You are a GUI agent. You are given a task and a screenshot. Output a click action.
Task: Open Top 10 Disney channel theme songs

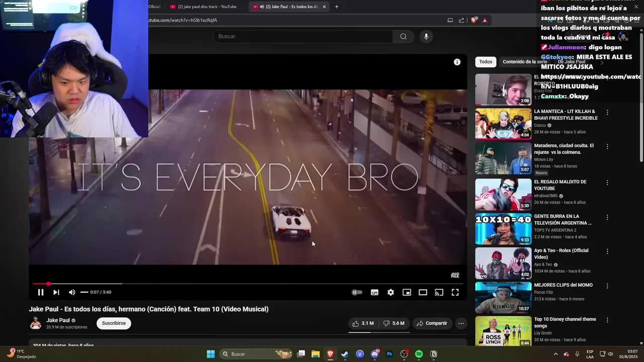click(565, 322)
